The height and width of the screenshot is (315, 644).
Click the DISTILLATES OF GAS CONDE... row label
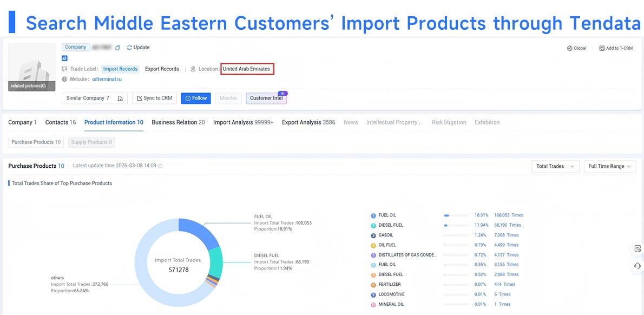point(408,255)
